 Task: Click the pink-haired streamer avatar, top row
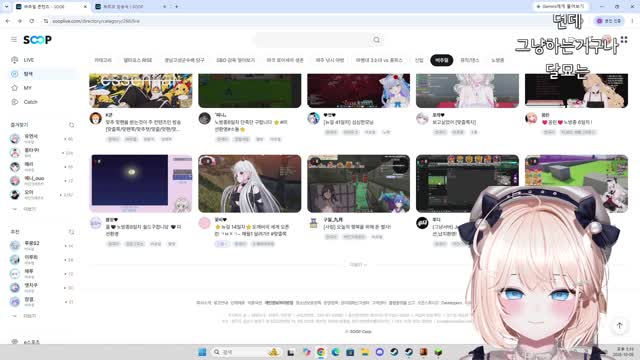pyautogui.click(x=531, y=118)
